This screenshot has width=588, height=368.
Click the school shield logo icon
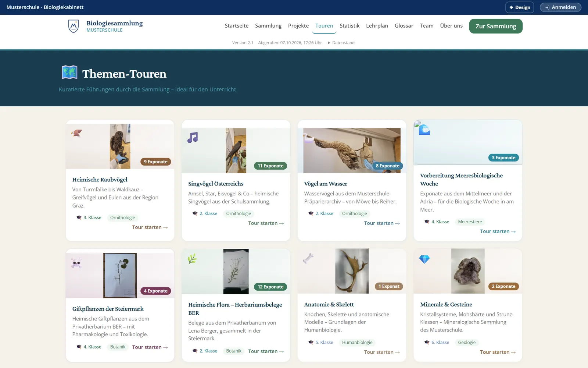coord(73,26)
